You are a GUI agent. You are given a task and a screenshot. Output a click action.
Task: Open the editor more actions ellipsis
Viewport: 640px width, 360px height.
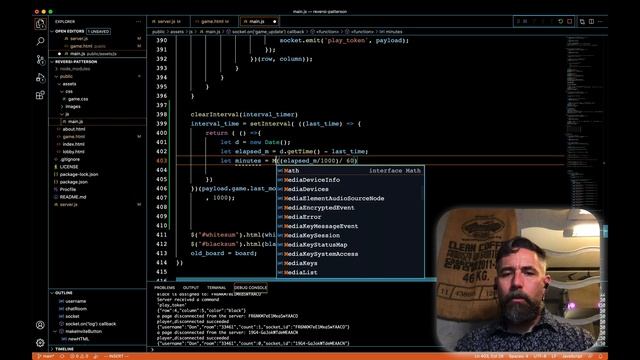click(x=600, y=22)
